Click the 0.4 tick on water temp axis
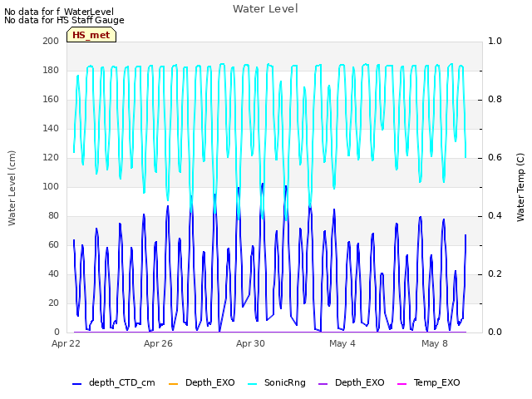Screen dimensions: 532x399 [x=495, y=216]
